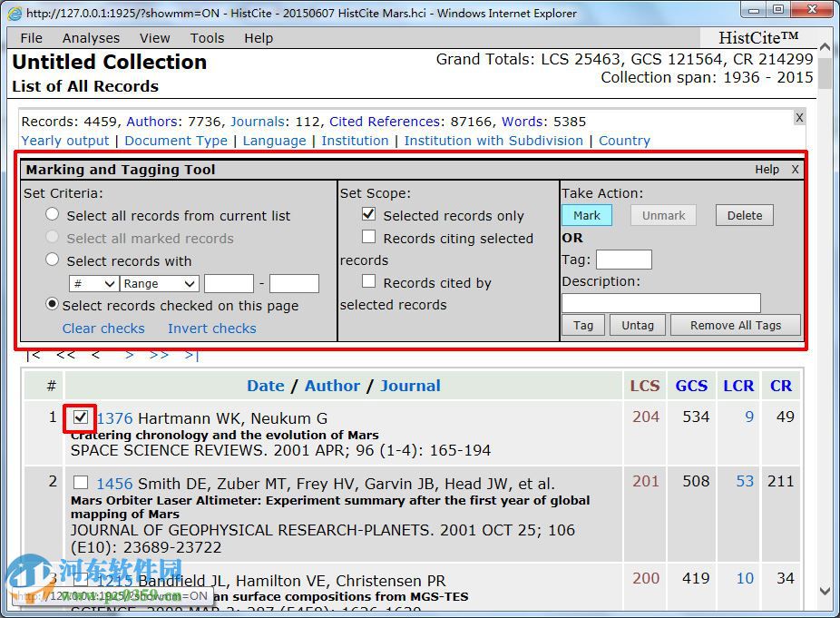The width and height of the screenshot is (840, 618).
Task: Click the next page single arrow
Action: (129, 355)
